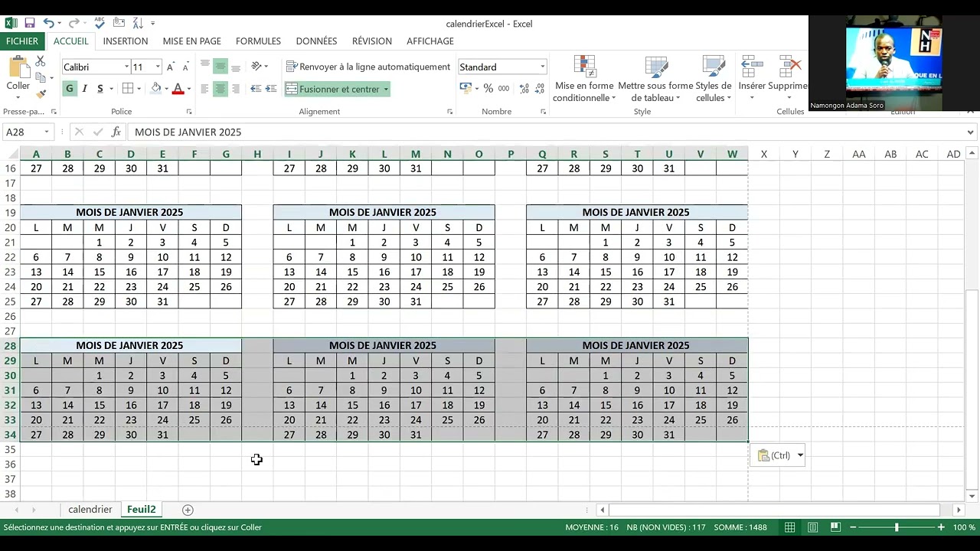Open Mettre sous forme de tableau menu
This screenshot has height=551, width=980.
[x=655, y=79]
